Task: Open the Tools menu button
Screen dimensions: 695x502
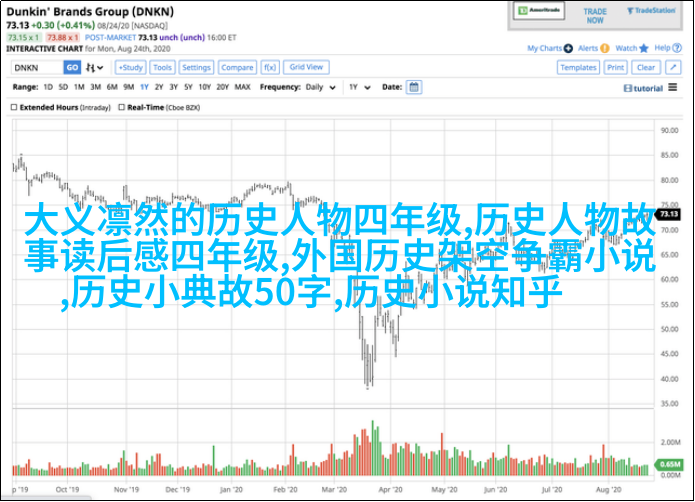Action: [x=162, y=67]
